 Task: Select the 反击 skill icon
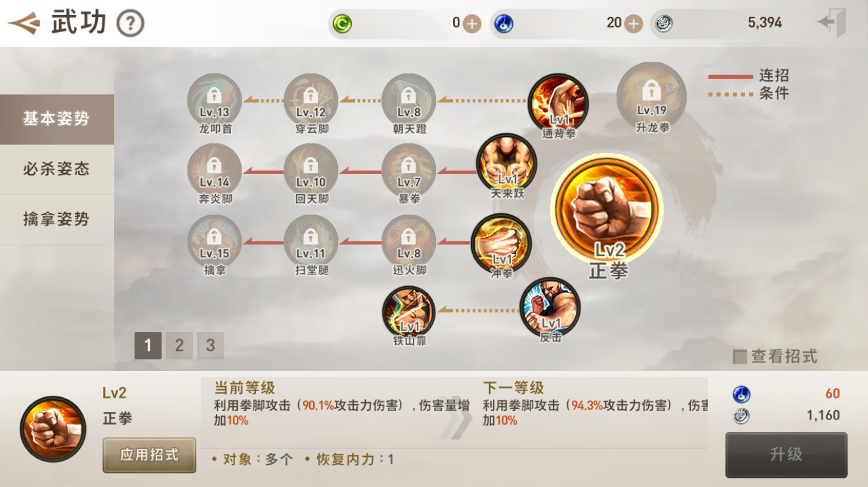click(x=550, y=307)
